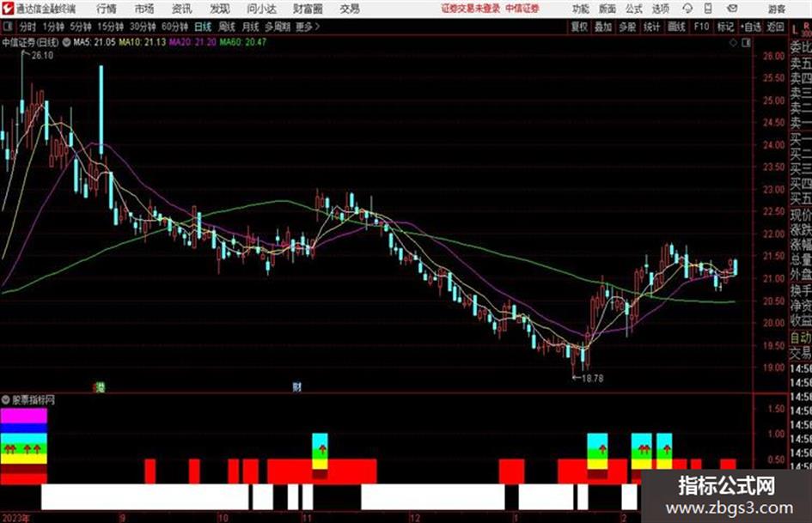Open the customer service headset icon
The width and height of the screenshot is (812, 523).
point(687,9)
